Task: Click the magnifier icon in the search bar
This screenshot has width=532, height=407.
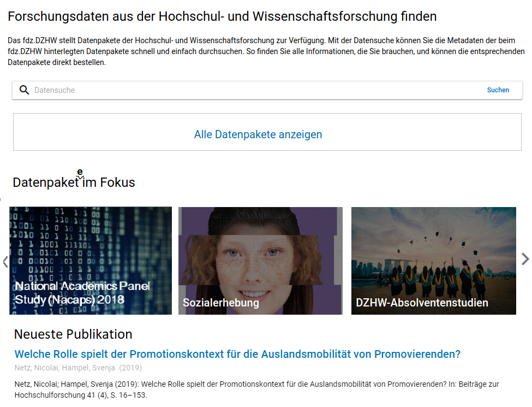Action: (x=24, y=90)
